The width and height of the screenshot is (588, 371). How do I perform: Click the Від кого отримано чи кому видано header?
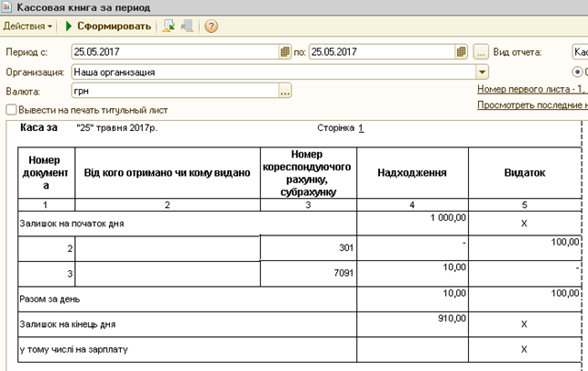(168, 172)
